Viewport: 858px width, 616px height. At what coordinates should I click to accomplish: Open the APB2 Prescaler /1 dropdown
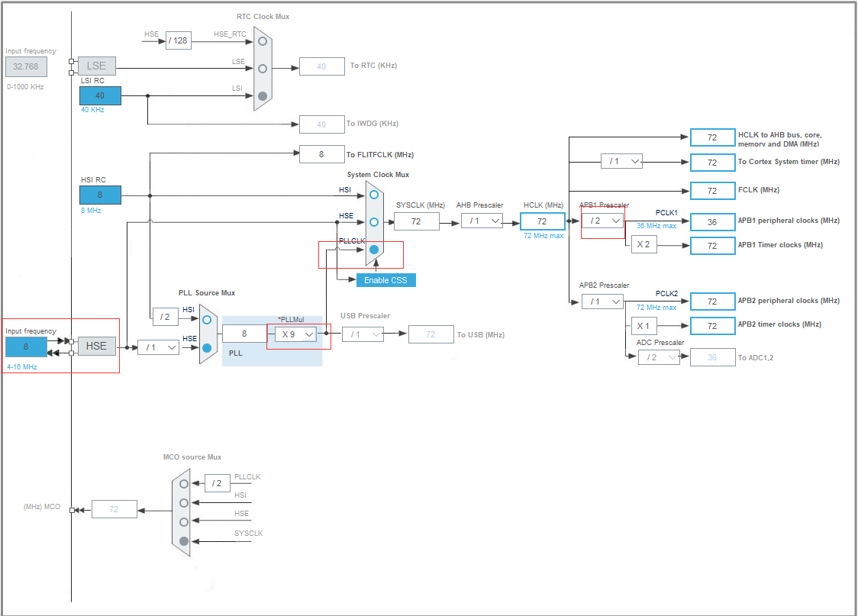tap(602, 301)
